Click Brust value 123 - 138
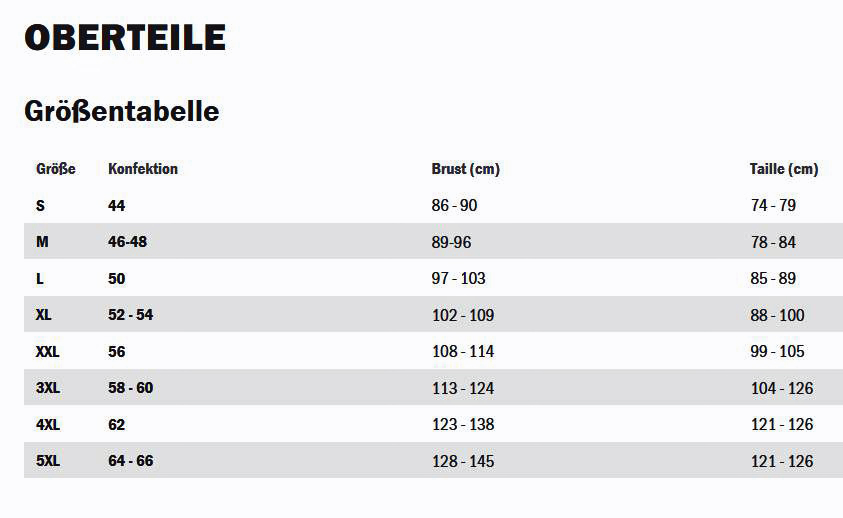 pyautogui.click(x=463, y=424)
